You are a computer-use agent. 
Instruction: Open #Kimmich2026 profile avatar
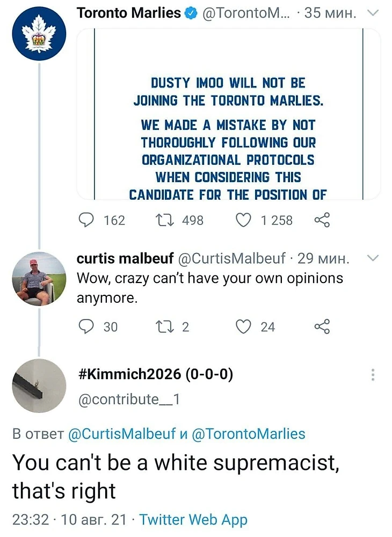coord(38,386)
